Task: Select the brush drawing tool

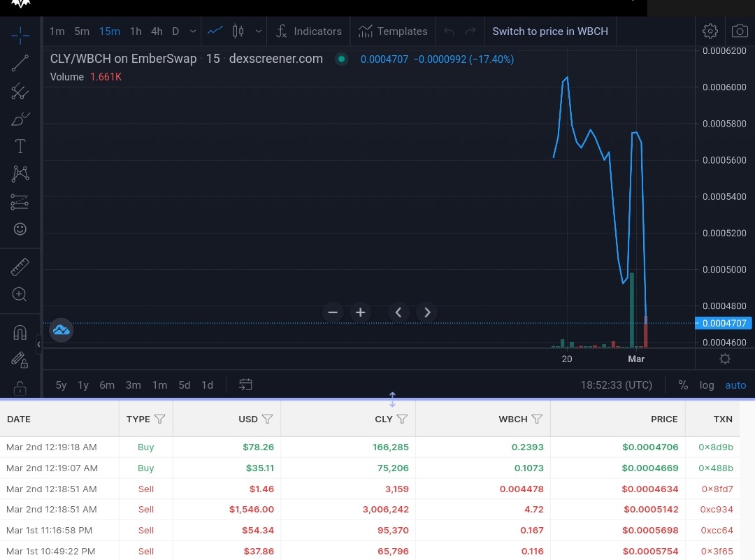Action: click(x=20, y=118)
